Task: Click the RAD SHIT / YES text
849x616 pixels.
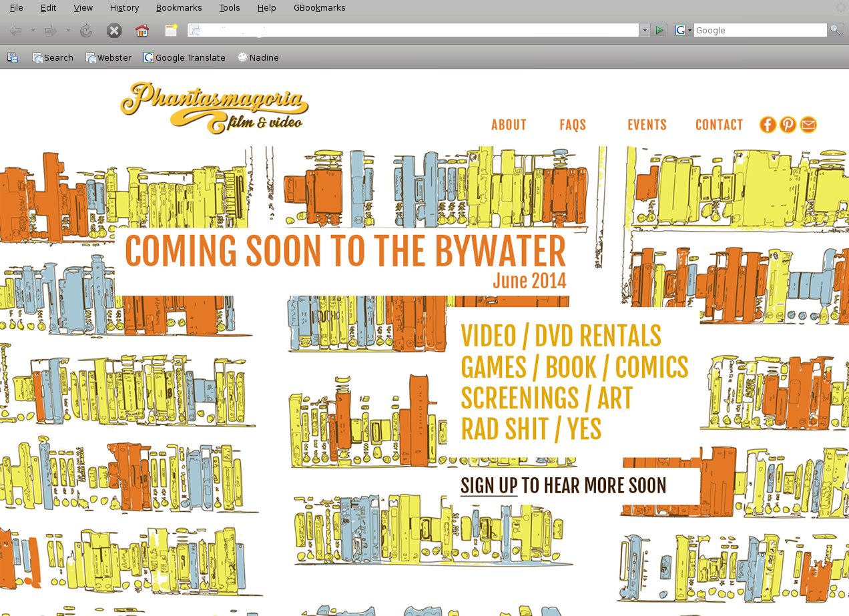Action: tap(531, 429)
